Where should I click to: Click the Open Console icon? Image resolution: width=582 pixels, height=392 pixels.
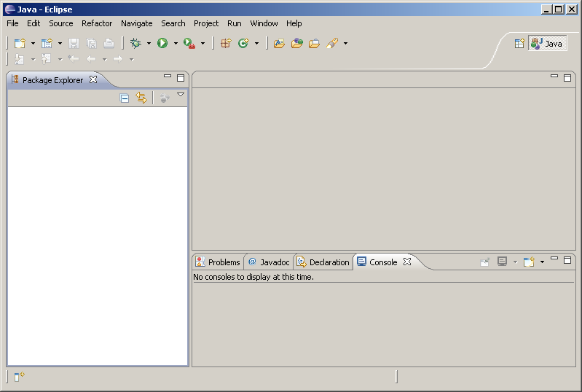coord(529,262)
